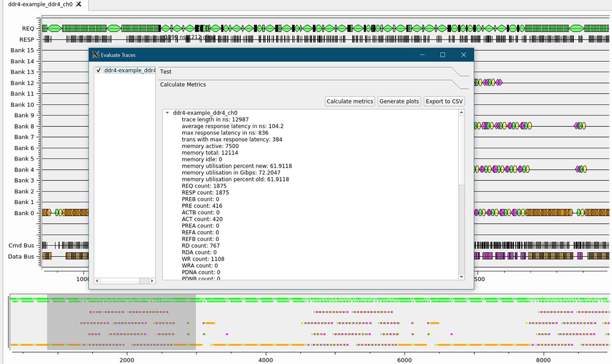Select 'RDA count: 0' row

pyautogui.click(x=199, y=252)
